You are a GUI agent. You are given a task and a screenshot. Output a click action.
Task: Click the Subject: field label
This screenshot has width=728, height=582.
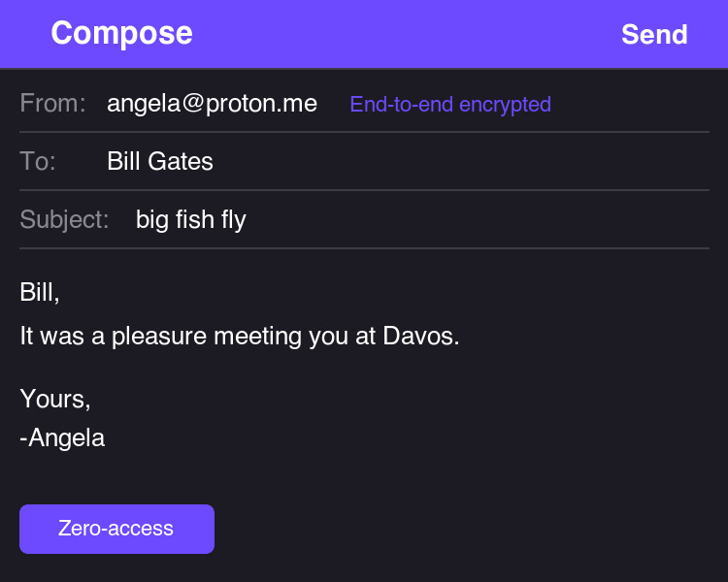(64, 219)
